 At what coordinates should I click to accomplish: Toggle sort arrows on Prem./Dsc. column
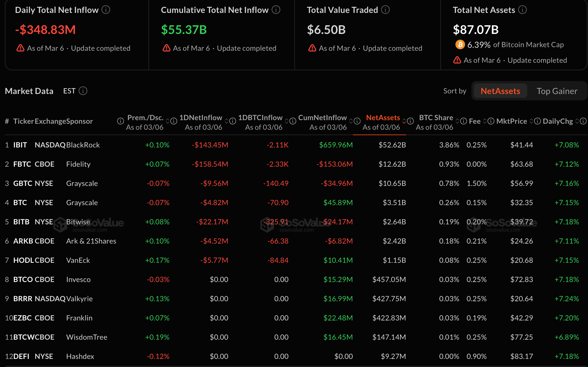tap(168, 121)
